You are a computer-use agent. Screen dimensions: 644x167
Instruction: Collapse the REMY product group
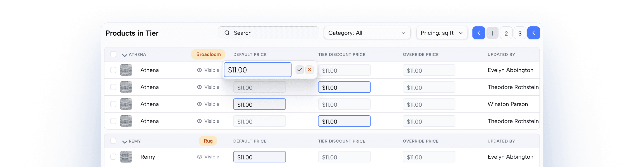point(125,142)
